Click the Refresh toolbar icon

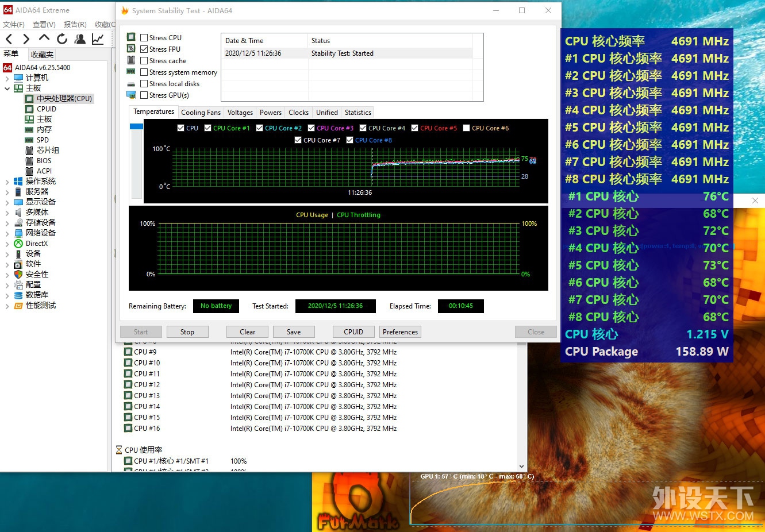click(x=62, y=39)
